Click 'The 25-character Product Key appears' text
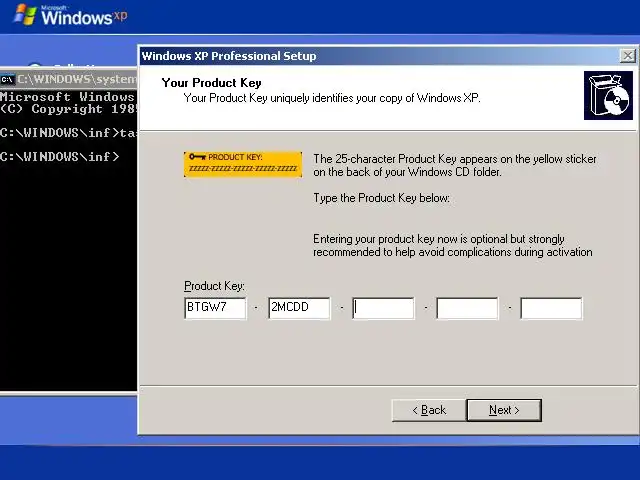The width and height of the screenshot is (640, 480). click(455, 165)
